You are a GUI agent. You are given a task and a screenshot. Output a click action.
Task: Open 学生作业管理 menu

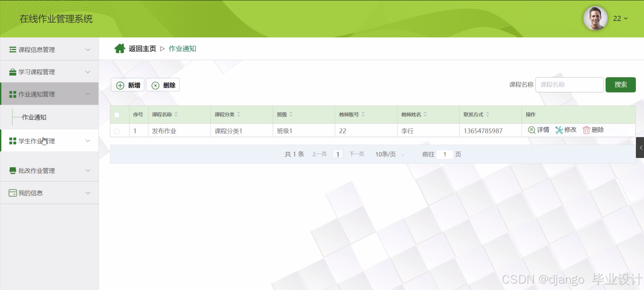point(49,141)
